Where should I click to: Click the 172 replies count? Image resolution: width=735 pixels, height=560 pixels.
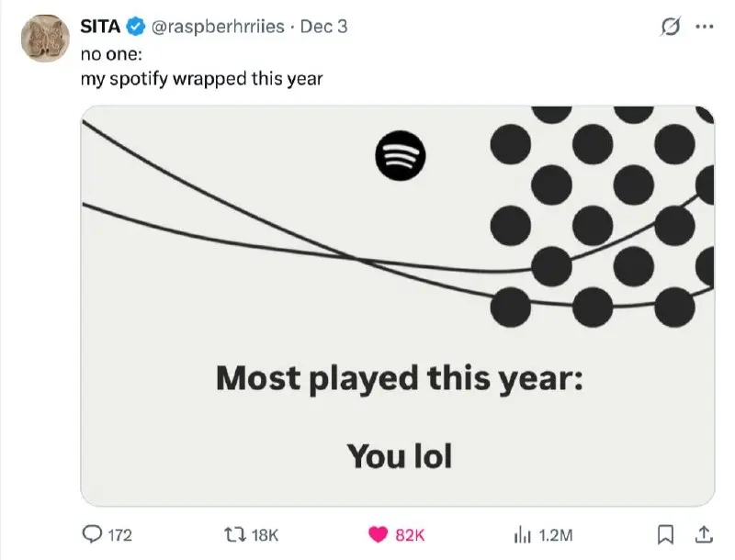point(120,534)
